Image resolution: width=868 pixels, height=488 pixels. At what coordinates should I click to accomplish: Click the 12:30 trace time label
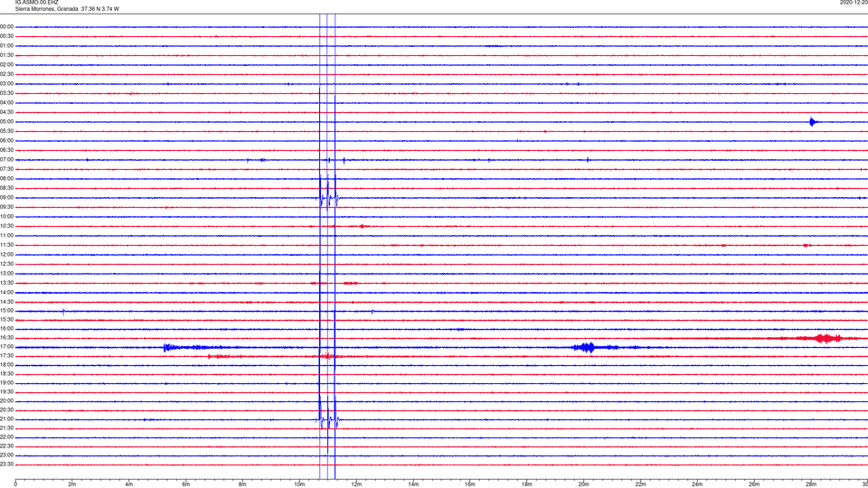coord(6,263)
